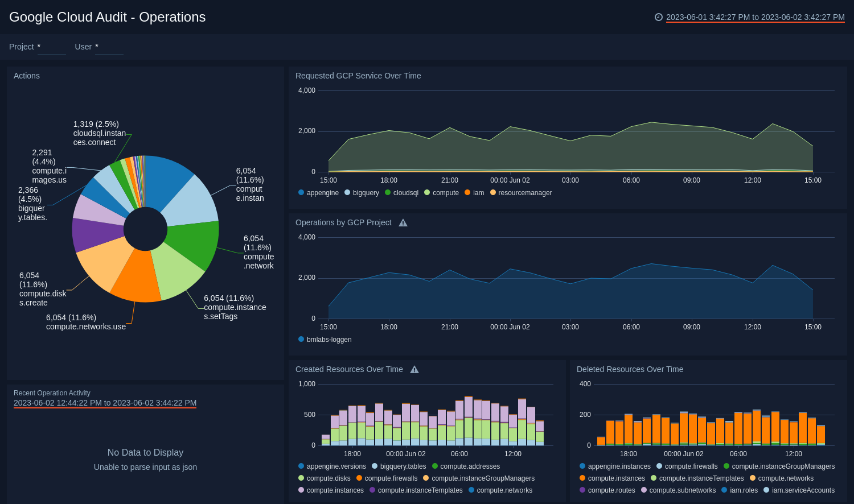This screenshot has width=854, height=504.
Task: Hide the compute.networks series in Created Resources
Action: 473,490
